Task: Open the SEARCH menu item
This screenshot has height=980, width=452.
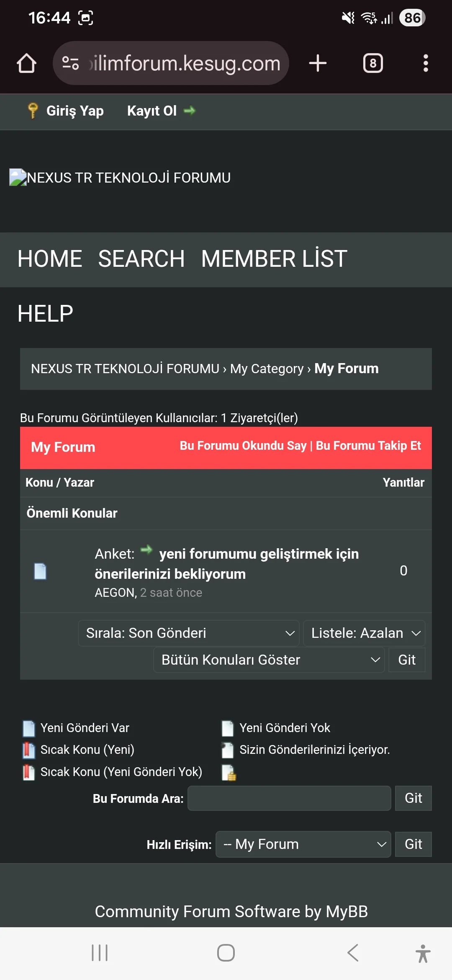Action: tap(141, 259)
